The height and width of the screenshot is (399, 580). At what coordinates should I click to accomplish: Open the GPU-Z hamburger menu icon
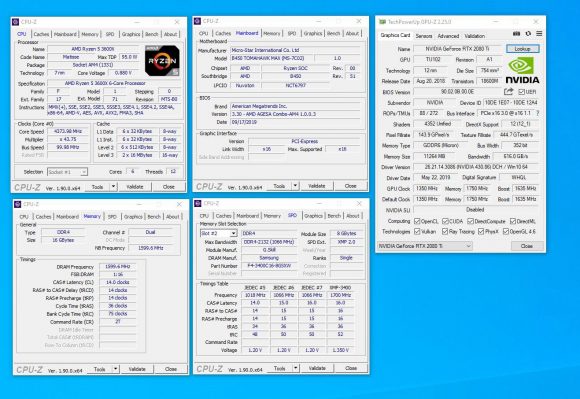pyautogui.click(x=539, y=34)
